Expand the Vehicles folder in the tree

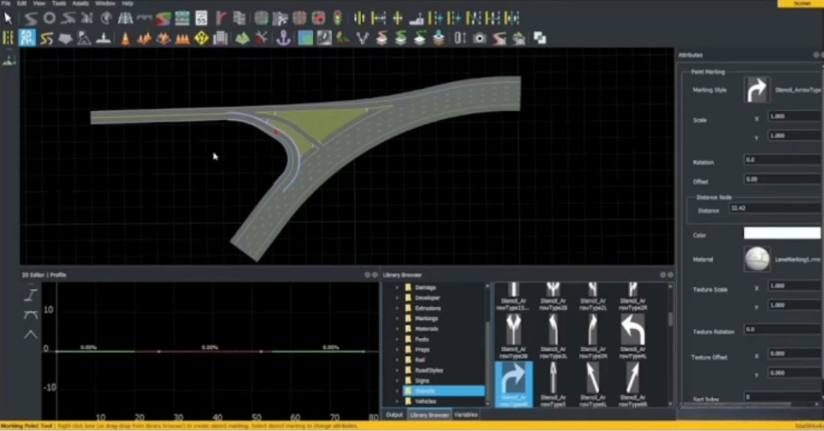(x=397, y=401)
